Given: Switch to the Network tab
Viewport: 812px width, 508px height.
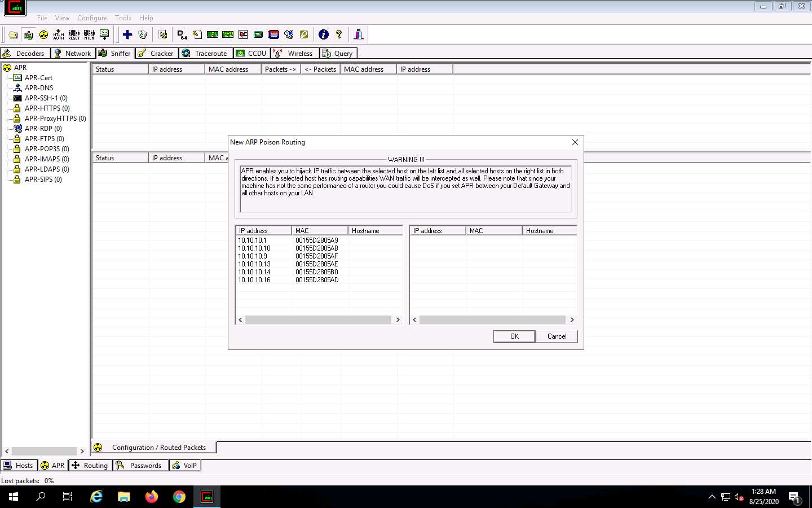Looking at the screenshot, I should (72, 53).
